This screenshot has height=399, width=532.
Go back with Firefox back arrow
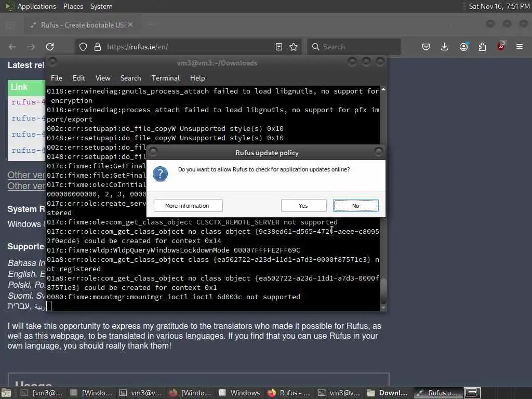pos(12,47)
